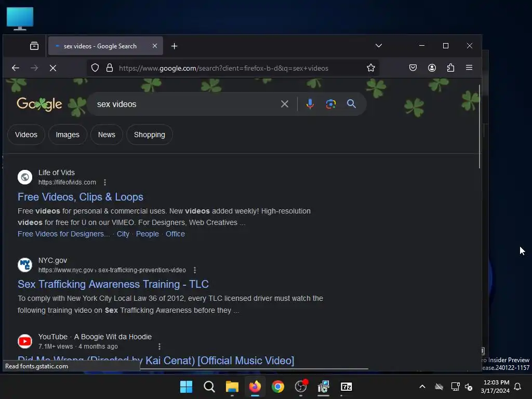Open tracking protection shield icon
The width and height of the screenshot is (532, 399).
click(x=95, y=68)
